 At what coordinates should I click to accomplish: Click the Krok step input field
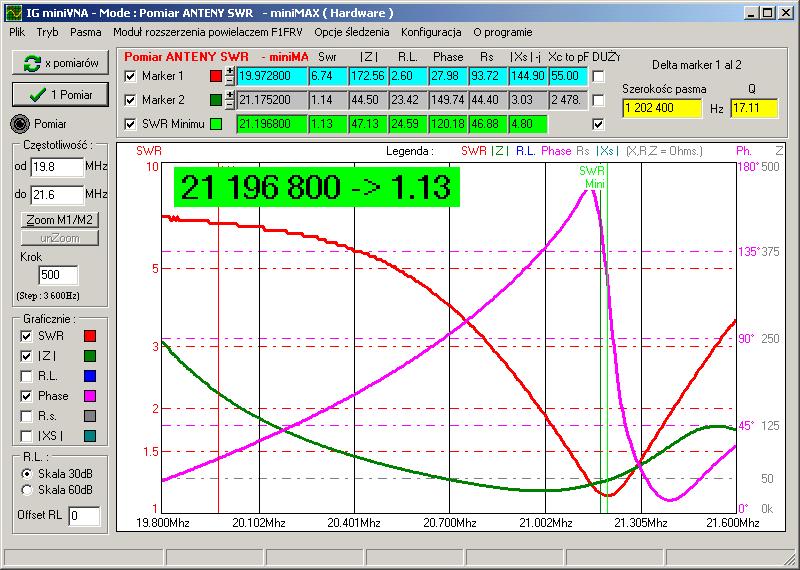57,275
